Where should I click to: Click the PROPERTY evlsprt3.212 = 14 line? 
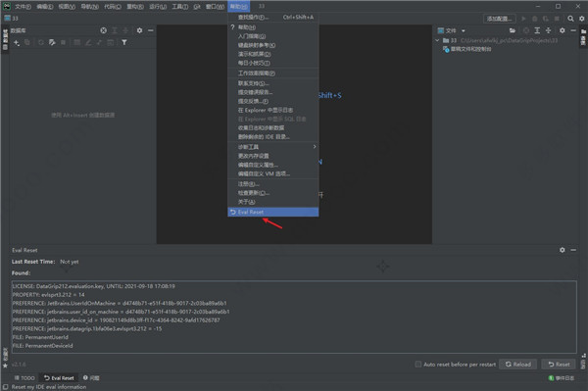pyautogui.click(x=48, y=295)
